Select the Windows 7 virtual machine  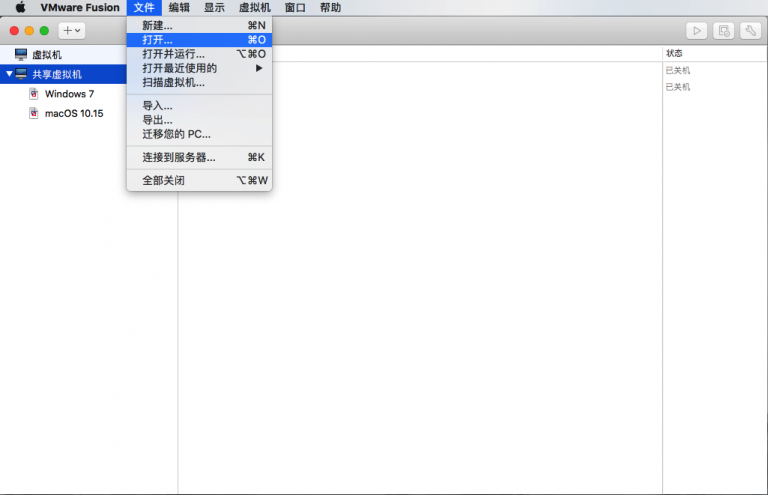tap(69, 94)
